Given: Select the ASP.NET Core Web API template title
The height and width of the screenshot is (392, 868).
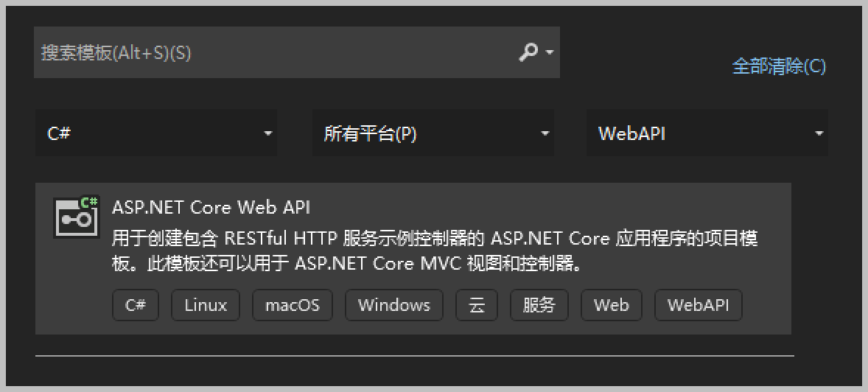Looking at the screenshot, I should coord(211,207).
